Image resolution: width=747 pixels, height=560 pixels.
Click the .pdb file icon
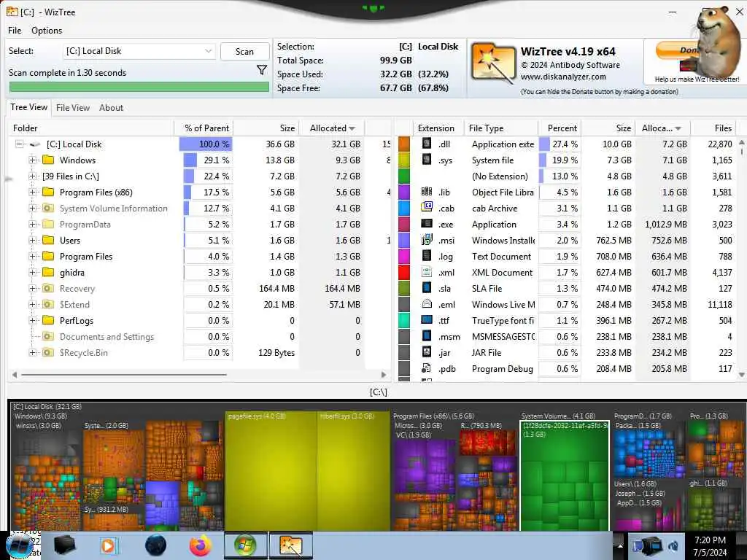point(427,368)
